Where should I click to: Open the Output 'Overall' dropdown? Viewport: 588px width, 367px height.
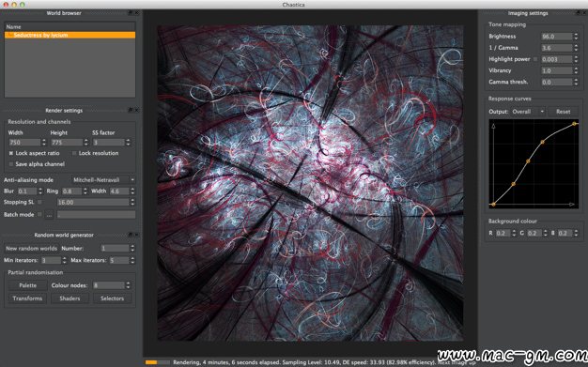[528, 112]
